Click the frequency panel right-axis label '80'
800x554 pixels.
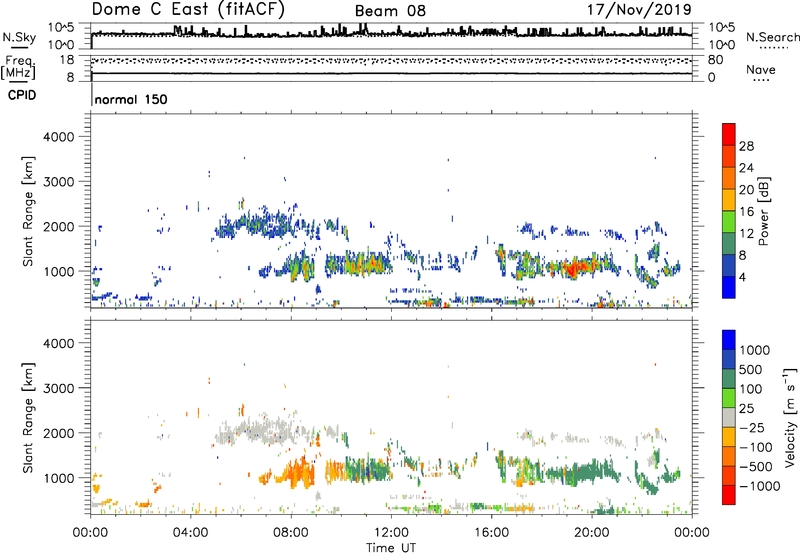pyautogui.click(x=715, y=60)
